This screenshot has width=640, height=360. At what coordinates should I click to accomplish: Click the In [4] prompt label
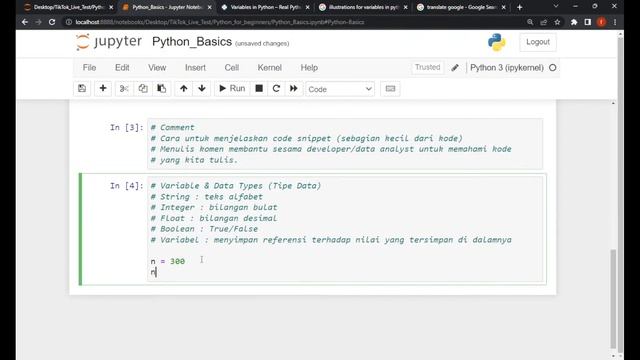pos(127,186)
